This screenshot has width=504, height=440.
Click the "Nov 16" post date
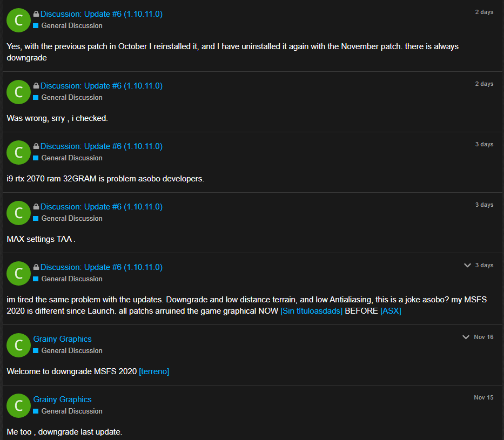coord(483,337)
